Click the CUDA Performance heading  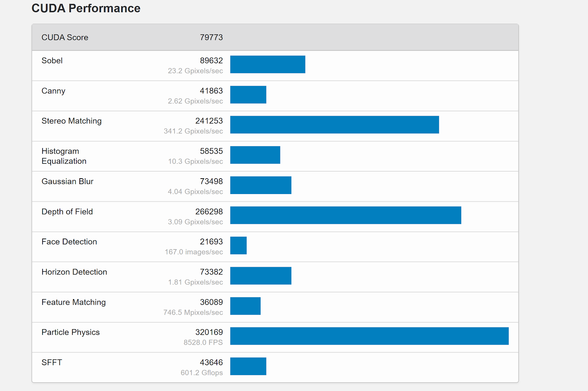point(86,8)
